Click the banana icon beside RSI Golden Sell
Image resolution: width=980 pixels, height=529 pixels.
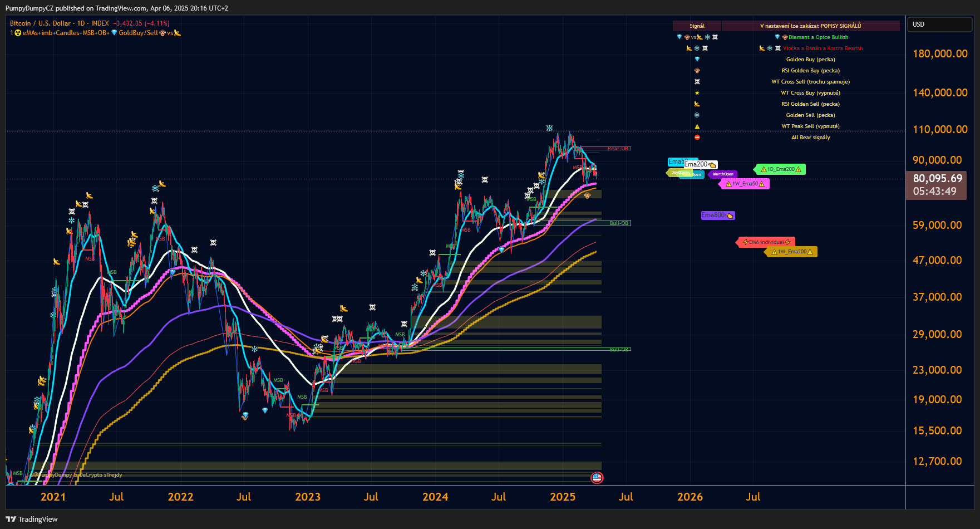point(697,104)
